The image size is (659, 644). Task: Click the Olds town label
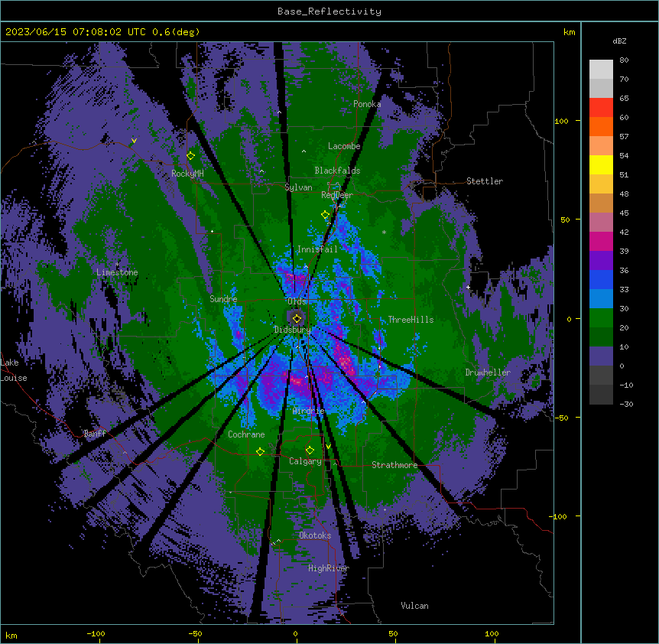click(297, 301)
